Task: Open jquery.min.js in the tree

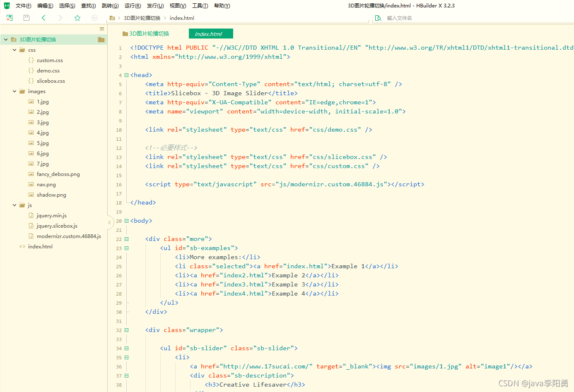Action: [x=51, y=215]
